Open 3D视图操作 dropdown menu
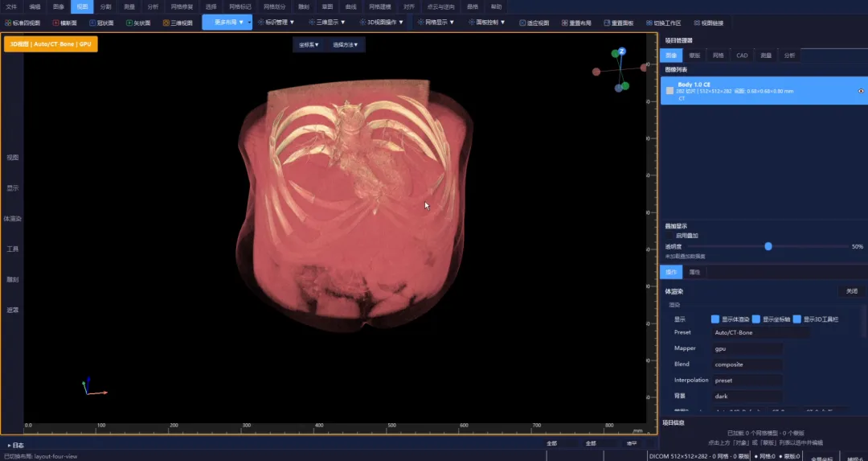This screenshot has width=868, height=461. (382, 23)
